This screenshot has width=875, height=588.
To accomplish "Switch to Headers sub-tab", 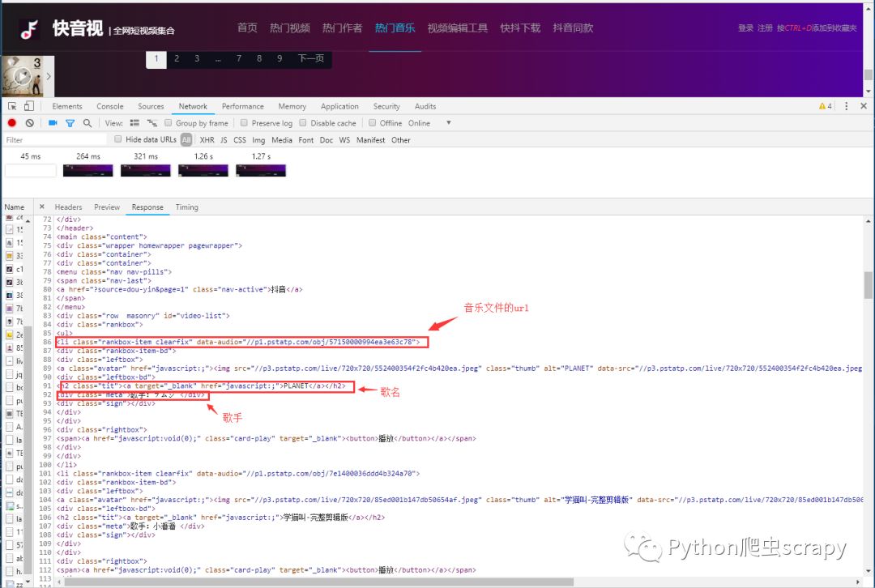I will tap(68, 207).
